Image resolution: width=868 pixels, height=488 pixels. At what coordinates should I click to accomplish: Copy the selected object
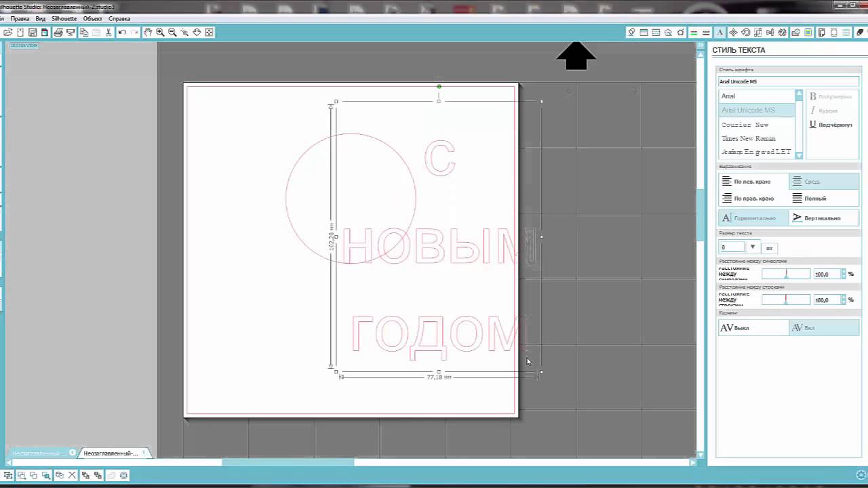(84, 33)
